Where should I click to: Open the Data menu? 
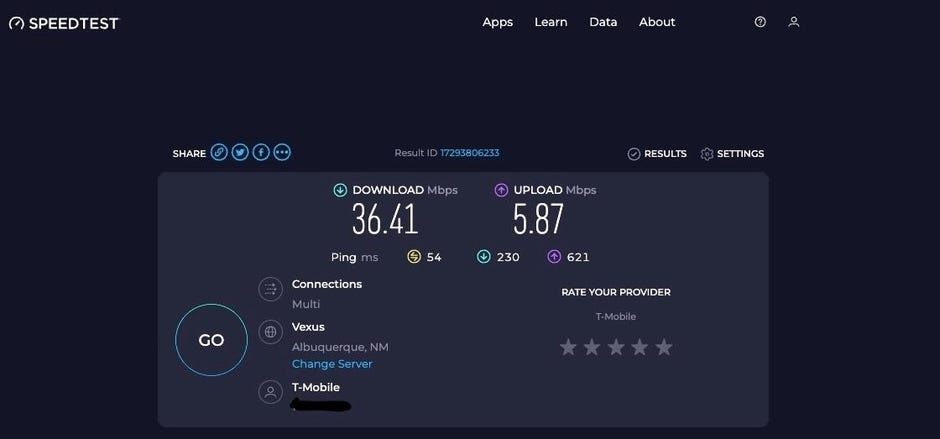(603, 22)
